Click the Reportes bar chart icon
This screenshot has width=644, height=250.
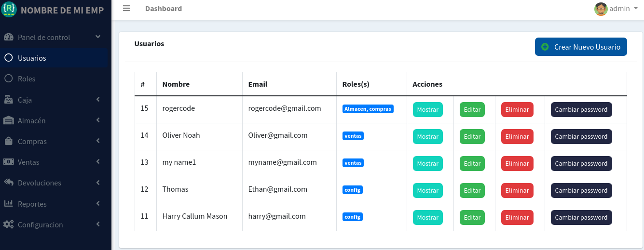8,203
